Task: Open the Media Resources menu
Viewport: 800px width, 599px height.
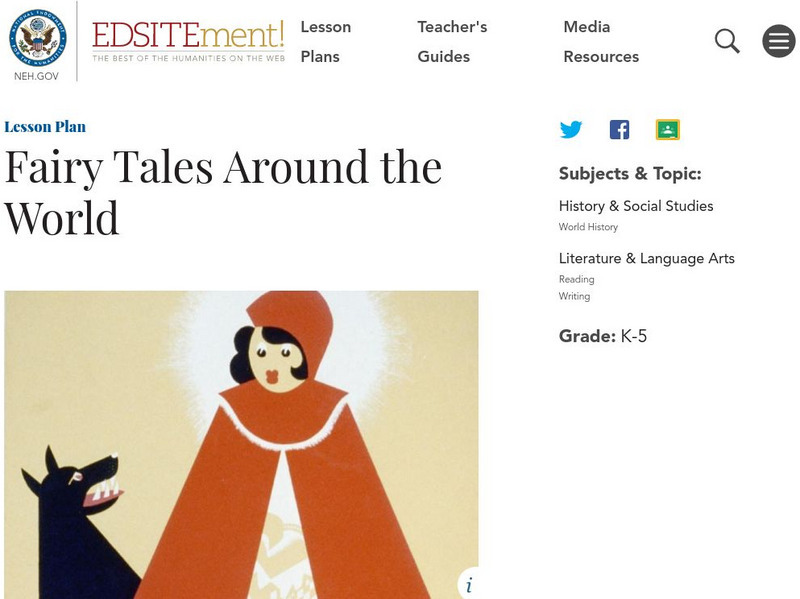Action: pos(601,41)
